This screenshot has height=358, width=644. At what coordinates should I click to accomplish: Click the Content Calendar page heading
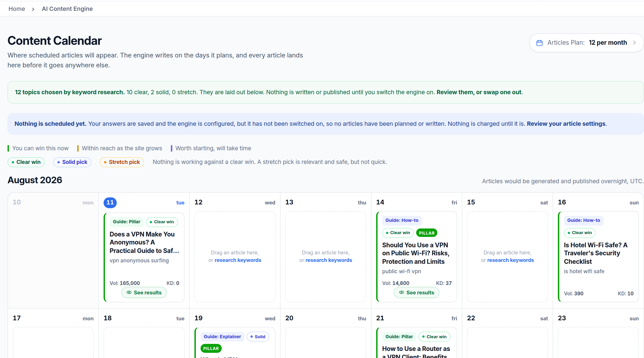click(x=55, y=41)
